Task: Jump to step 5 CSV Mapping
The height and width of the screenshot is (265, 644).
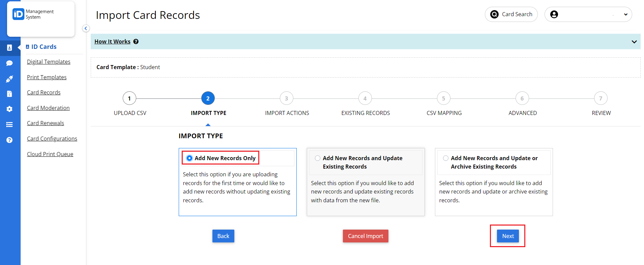Action: tap(444, 98)
